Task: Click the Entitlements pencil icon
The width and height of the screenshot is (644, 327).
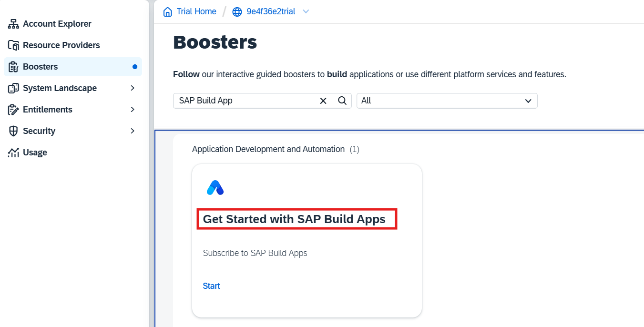Action: [x=13, y=110]
